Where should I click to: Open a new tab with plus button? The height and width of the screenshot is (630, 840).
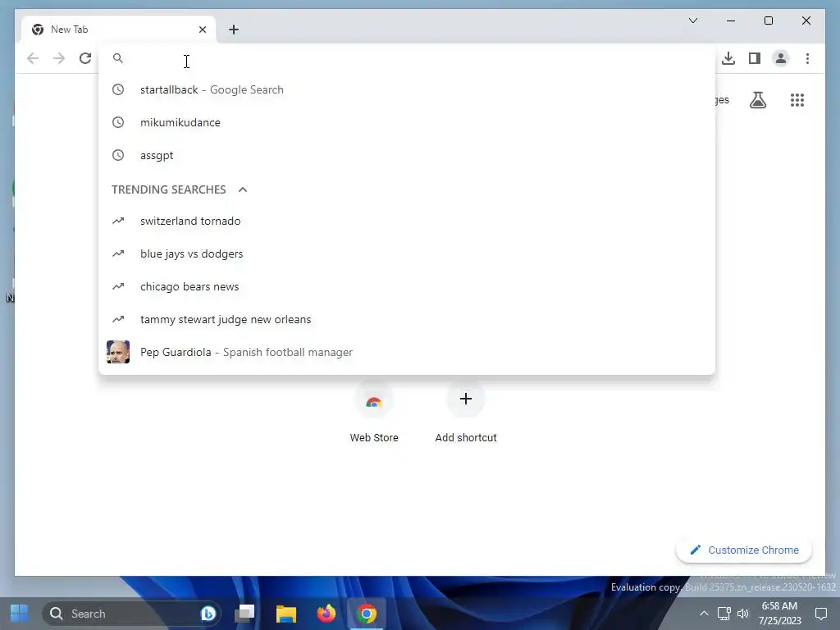(234, 30)
